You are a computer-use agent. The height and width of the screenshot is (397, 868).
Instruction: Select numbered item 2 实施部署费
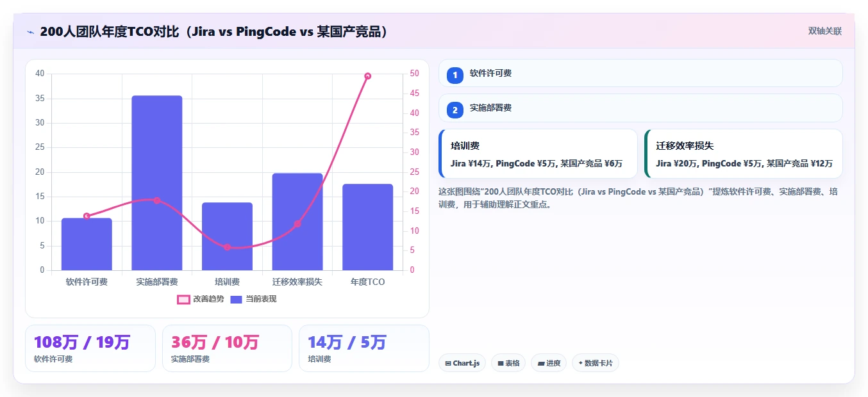[x=640, y=108]
